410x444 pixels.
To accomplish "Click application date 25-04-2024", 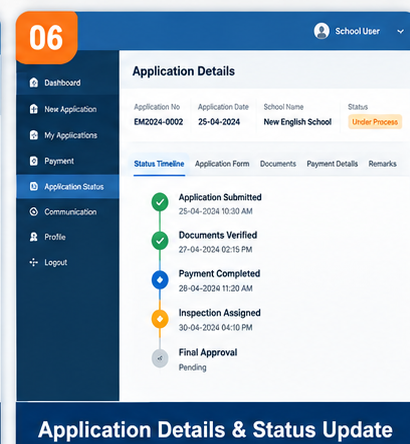I will click(219, 122).
